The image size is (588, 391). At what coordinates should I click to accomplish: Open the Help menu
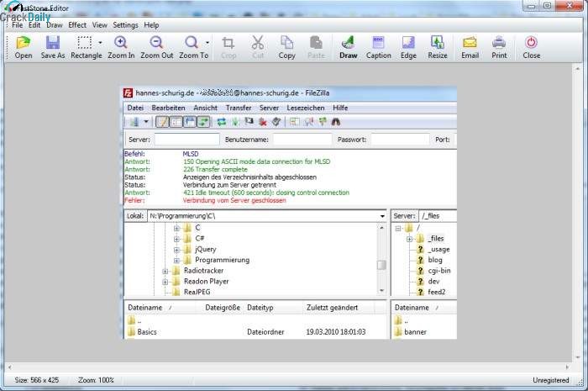pyautogui.click(x=151, y=25)
